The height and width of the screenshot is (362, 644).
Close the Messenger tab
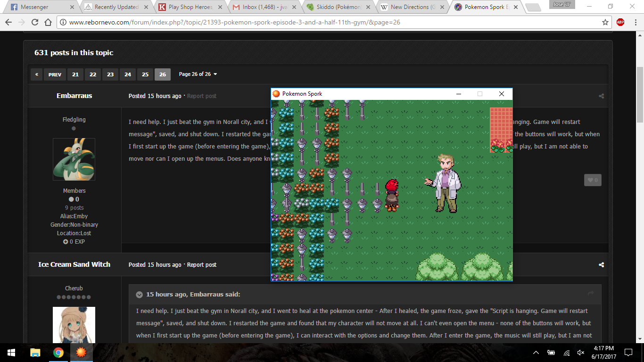click(x=72, y=7)
